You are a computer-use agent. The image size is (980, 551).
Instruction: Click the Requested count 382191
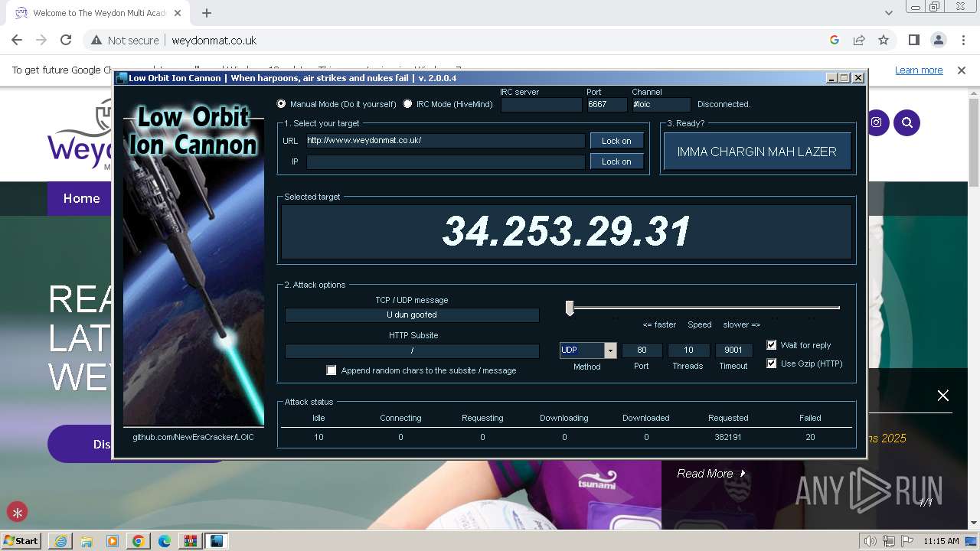[728, 437]
